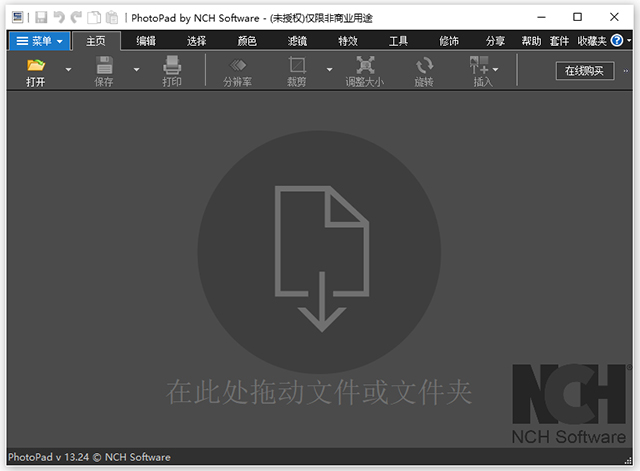Switch to the 滤镜 tab
The height and width of the screenshot is (471, 640).
point(298,41)
